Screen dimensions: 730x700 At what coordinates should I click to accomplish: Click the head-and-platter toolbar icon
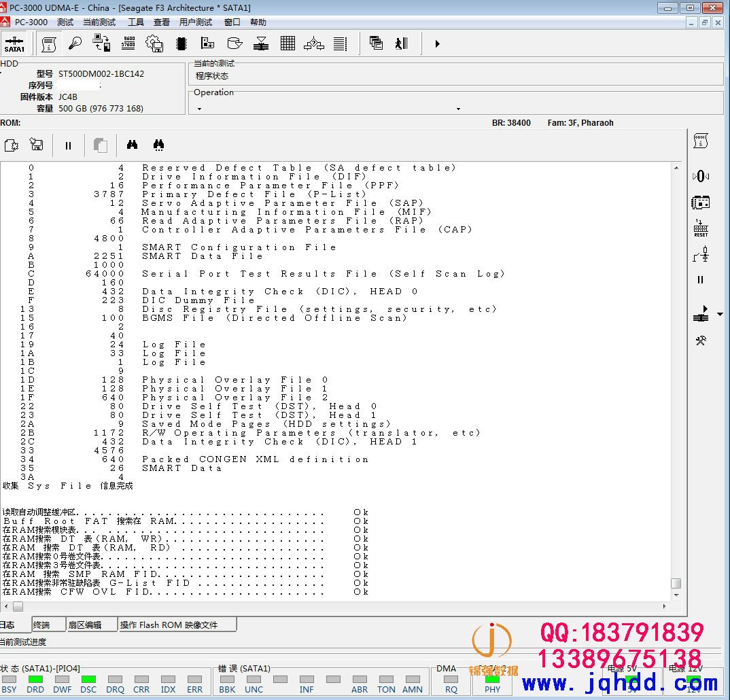point(261,43)
